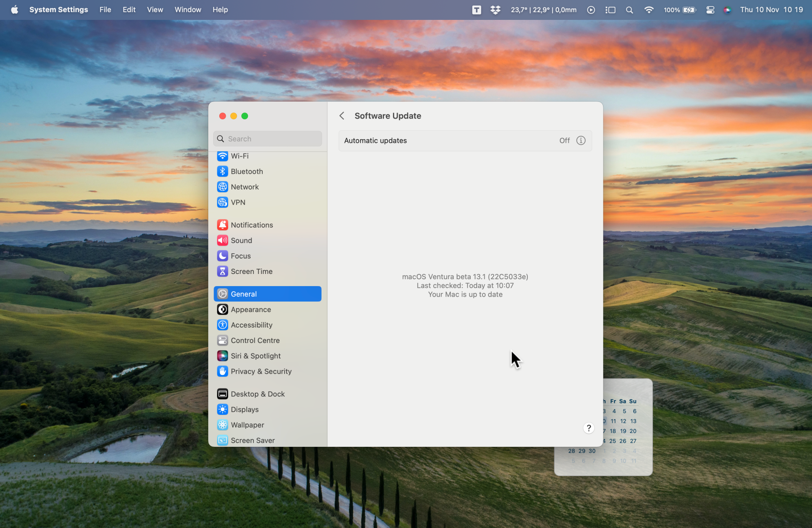The image size is (812, 528).
Task: Open Control Centre from menu bar
Action: click(x=710, y=10)
